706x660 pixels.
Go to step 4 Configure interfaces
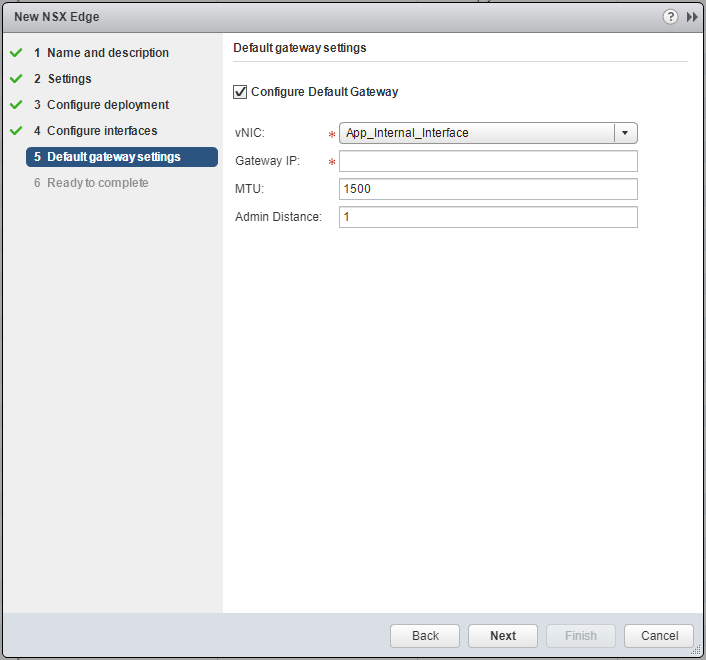click(101, 131)
